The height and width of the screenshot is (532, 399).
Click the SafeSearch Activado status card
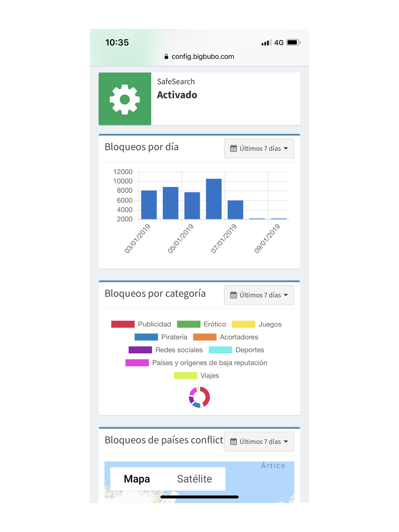coord(199,99)
